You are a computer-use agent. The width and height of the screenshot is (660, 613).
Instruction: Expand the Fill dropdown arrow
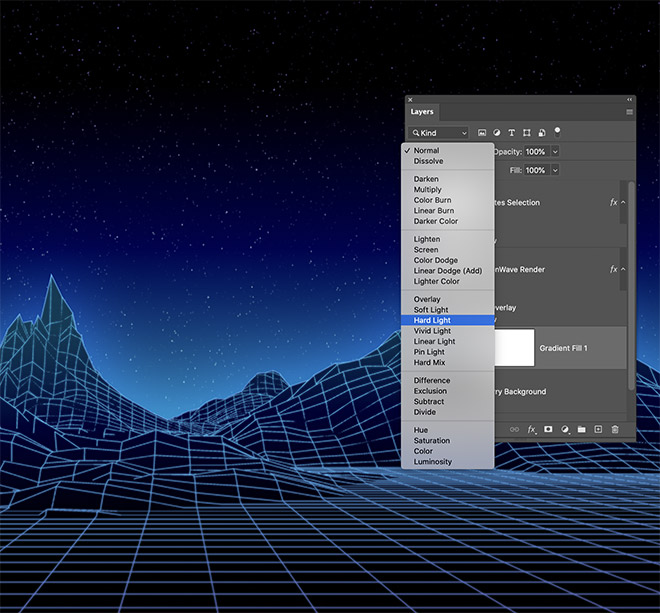pyautogui.click(x=555, y=171)
